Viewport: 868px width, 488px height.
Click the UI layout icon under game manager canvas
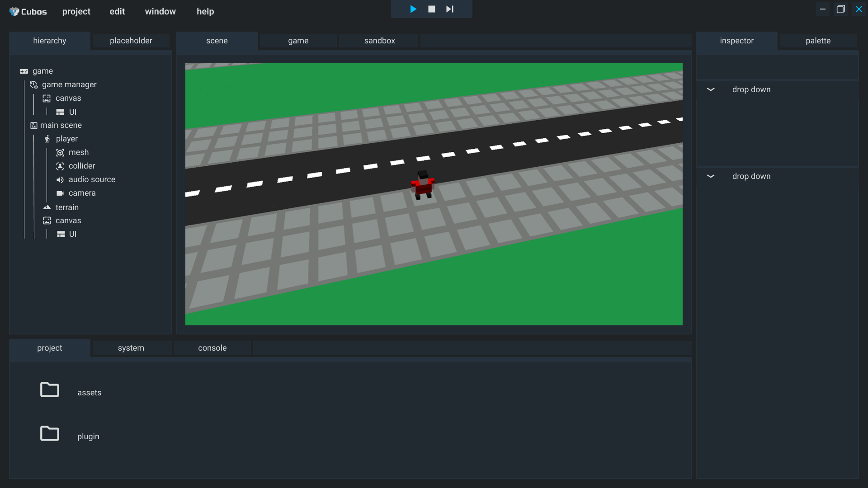click(60, 112)
